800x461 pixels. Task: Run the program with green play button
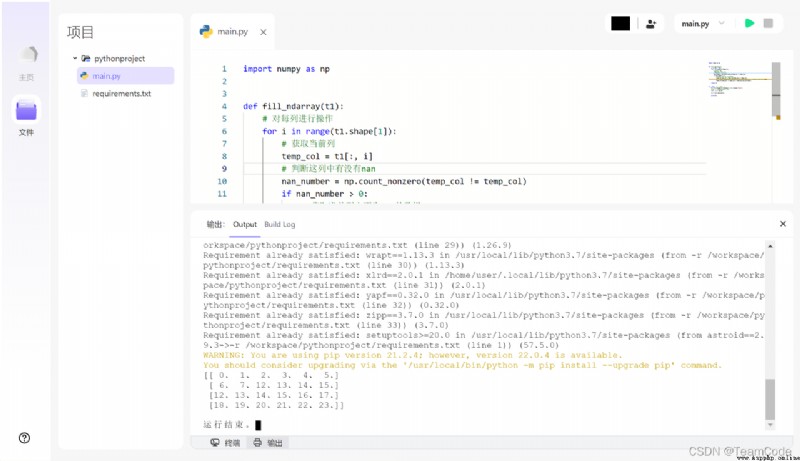[x=749, y=23]
